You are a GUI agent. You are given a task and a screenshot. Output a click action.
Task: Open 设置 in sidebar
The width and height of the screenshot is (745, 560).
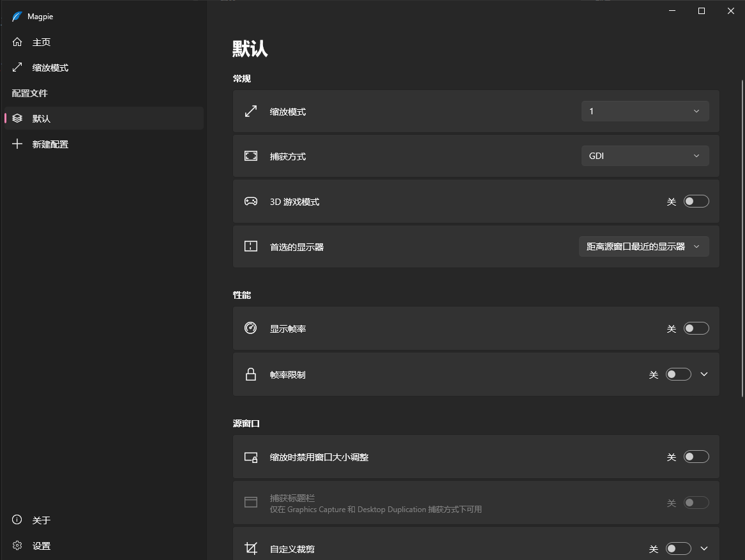coord(104,546)
